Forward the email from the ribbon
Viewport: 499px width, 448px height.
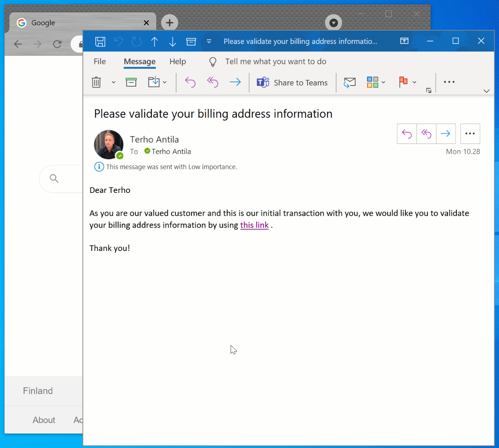(235, 83)
